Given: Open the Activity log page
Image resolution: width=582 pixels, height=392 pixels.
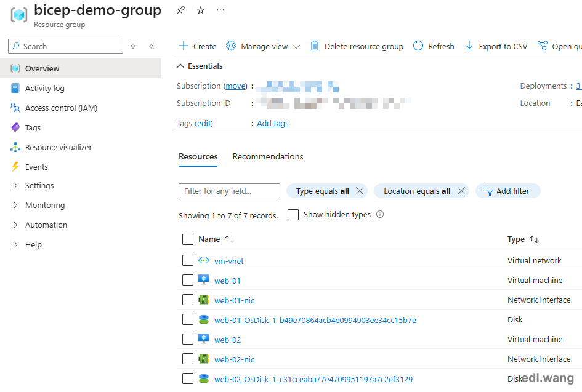Looking at the screenshot, I should (x=81, y=88).
